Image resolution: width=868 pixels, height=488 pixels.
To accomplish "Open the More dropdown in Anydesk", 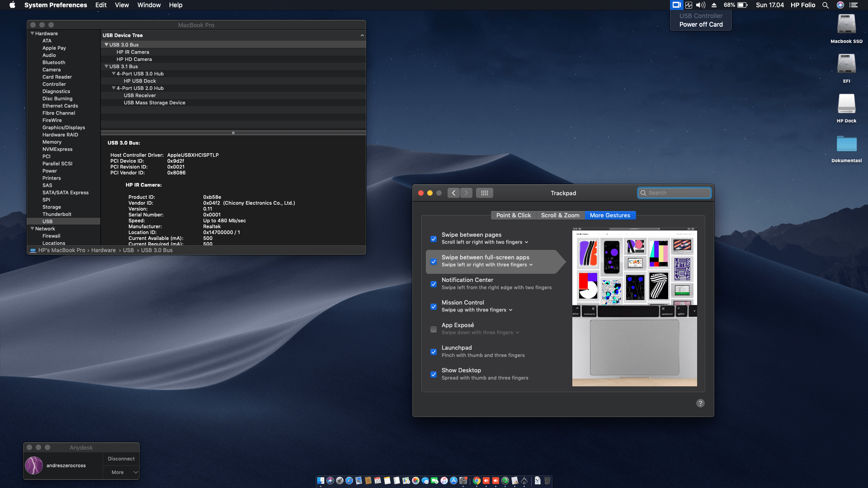I will (121, 472).
